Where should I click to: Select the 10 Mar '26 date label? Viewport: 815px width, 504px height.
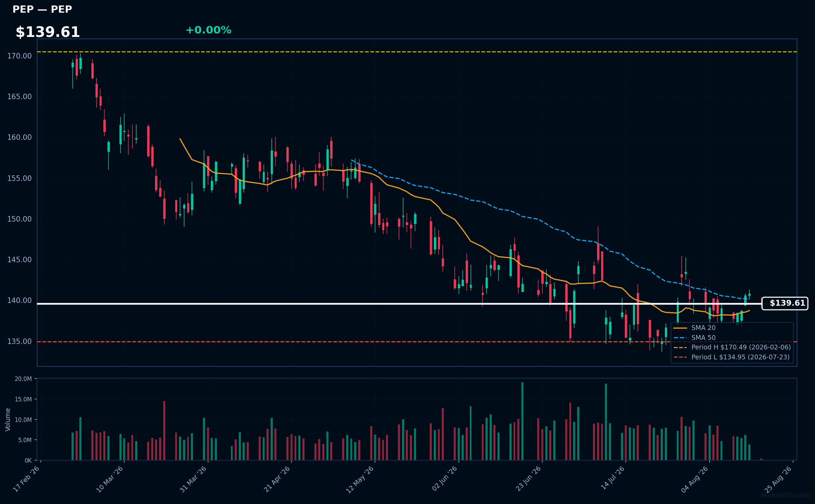pyautogui.click(x=109, y=479)
